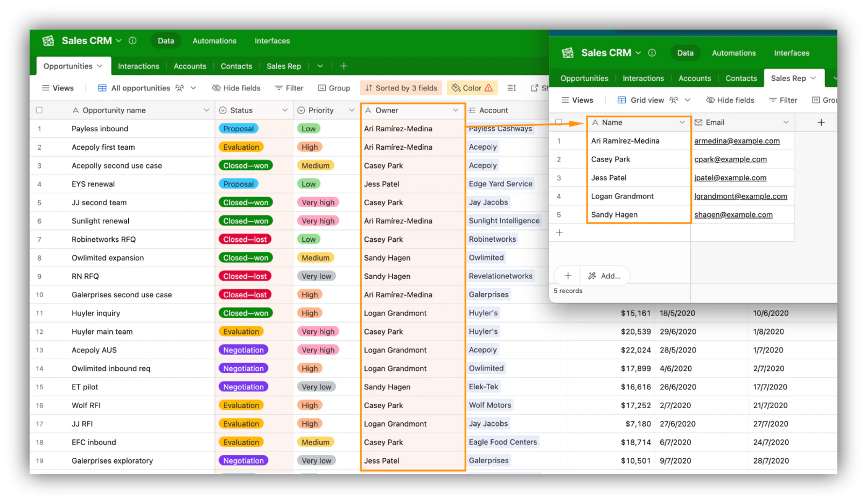
Task: Open Priority column dropdown arrow
Action: tap(352, 110)
